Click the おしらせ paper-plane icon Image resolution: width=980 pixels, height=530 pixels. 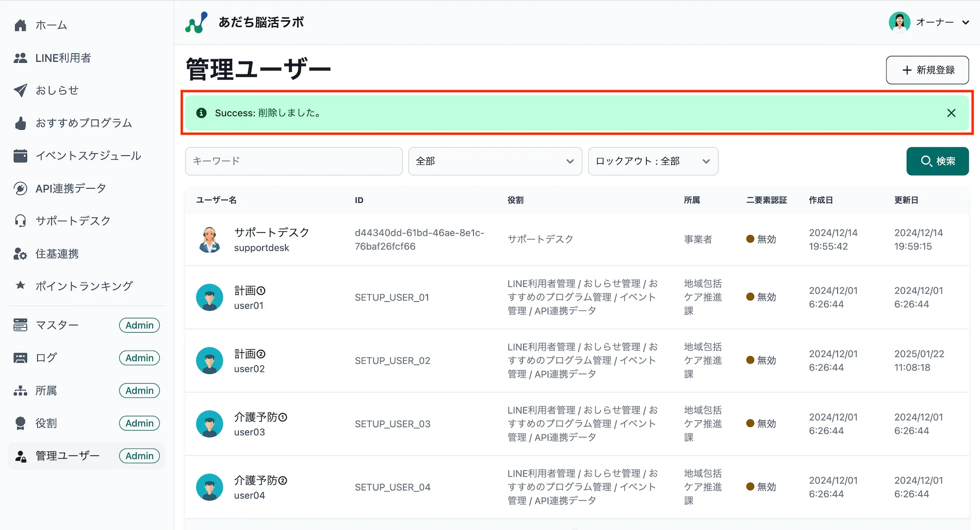(x=20, y=90)
